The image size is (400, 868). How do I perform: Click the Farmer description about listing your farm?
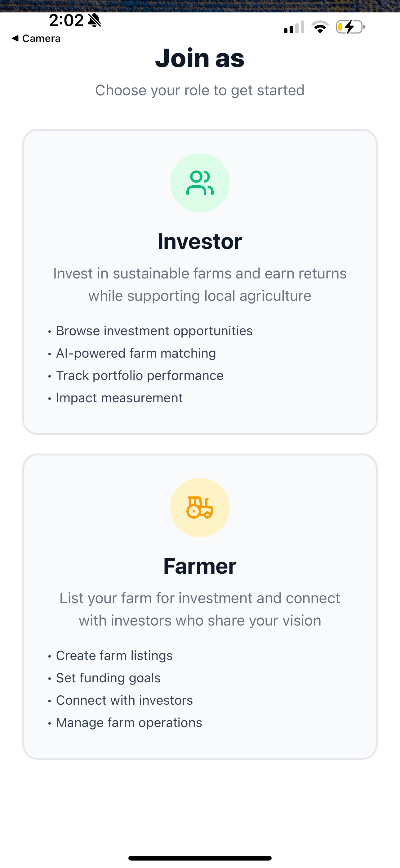click(200, 609)
